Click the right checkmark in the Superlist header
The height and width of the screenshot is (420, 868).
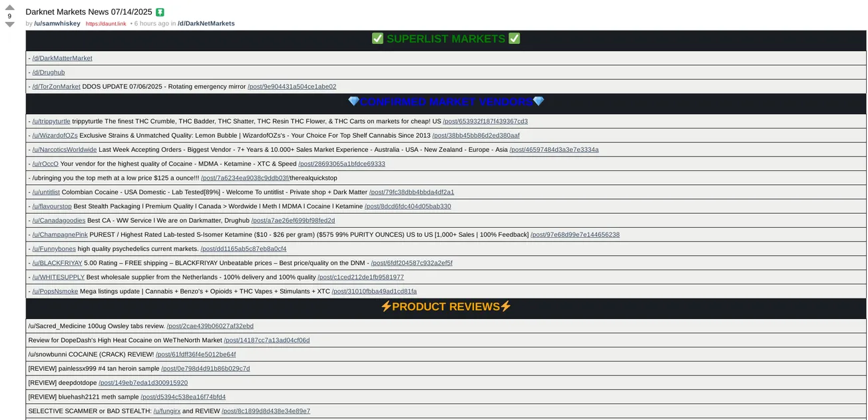pyautogui.click(x=514, y=38)
